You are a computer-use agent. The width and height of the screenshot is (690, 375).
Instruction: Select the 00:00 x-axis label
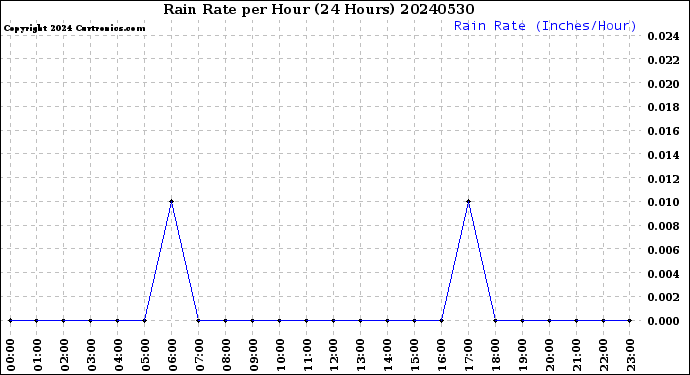(10, 355)
